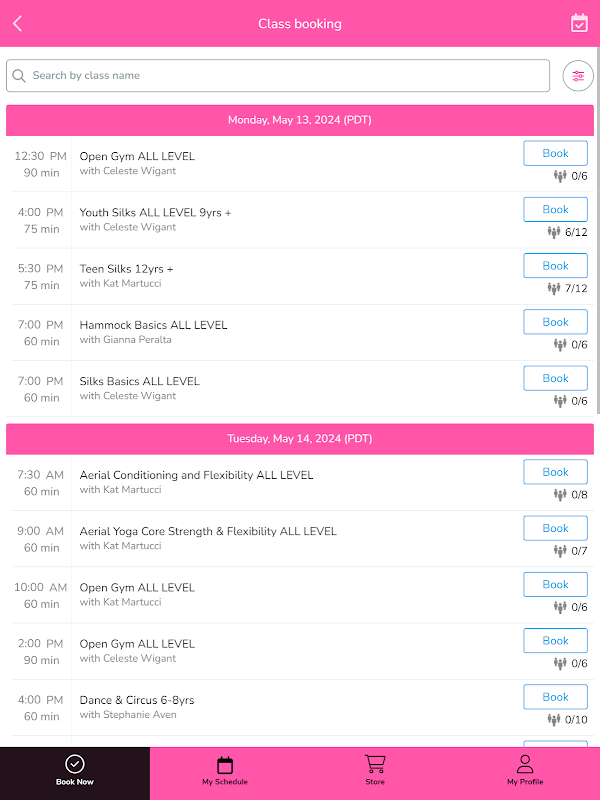
Task: Tap the back arrow icon
Action: point(17,24)
